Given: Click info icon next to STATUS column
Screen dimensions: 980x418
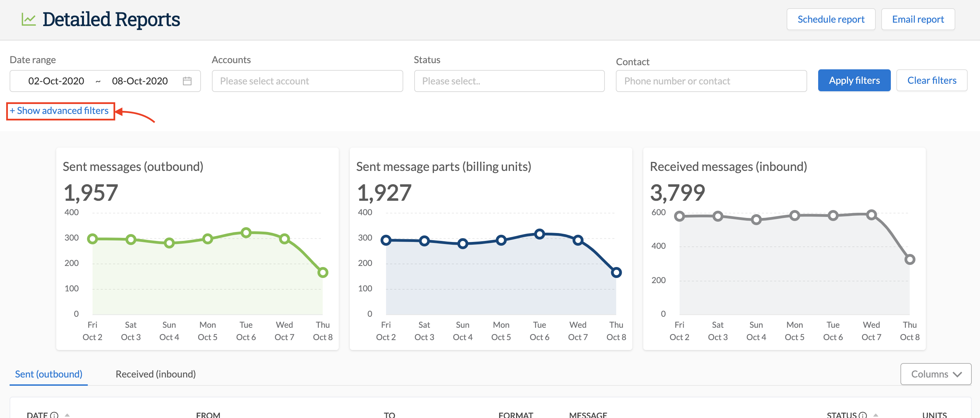Looking at the screenshot, I should tap(863, 415).
